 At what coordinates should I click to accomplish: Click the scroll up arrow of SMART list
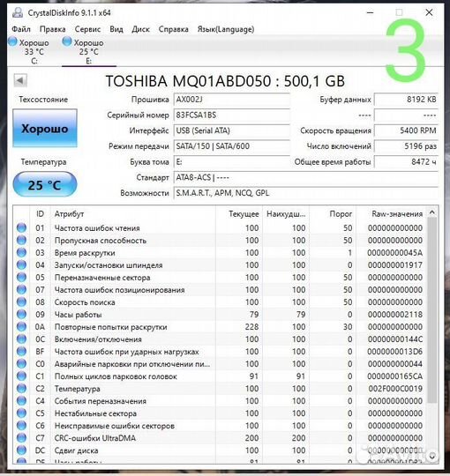(x=432, y=212)
